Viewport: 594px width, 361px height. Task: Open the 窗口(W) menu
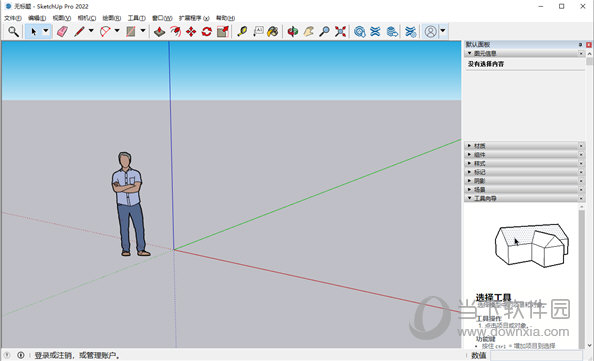(x=162, y=18)
